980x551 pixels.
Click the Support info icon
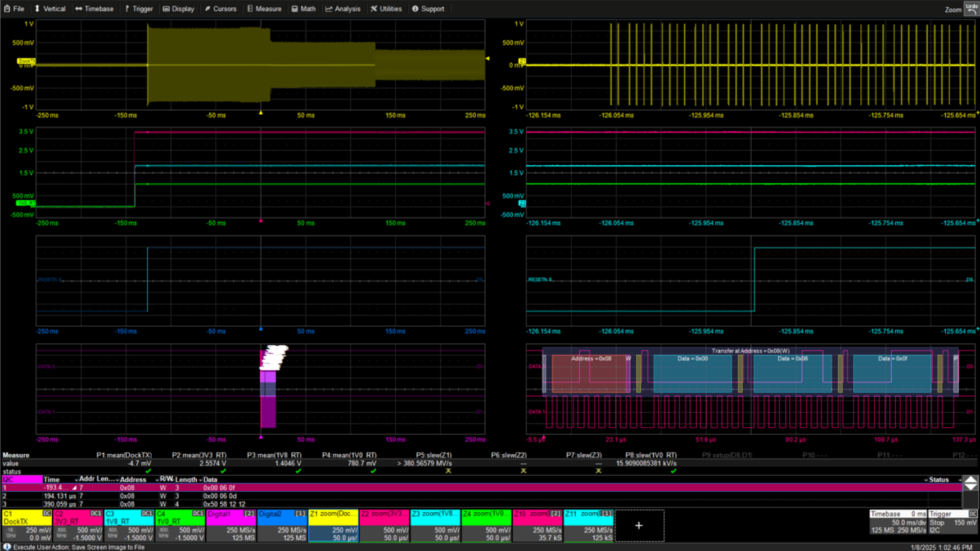coord(416,9)
